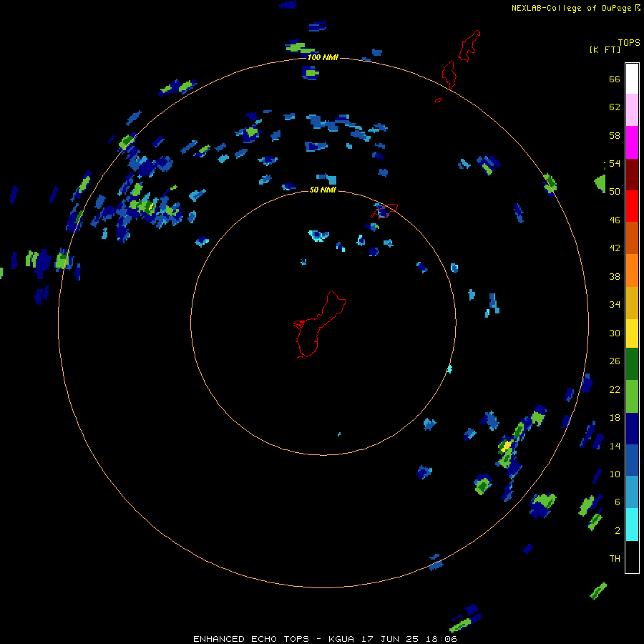Click the white 66+ color legend swatch
Image resolution: width=644 pixels, height=644 pixels.
point(632,79)
